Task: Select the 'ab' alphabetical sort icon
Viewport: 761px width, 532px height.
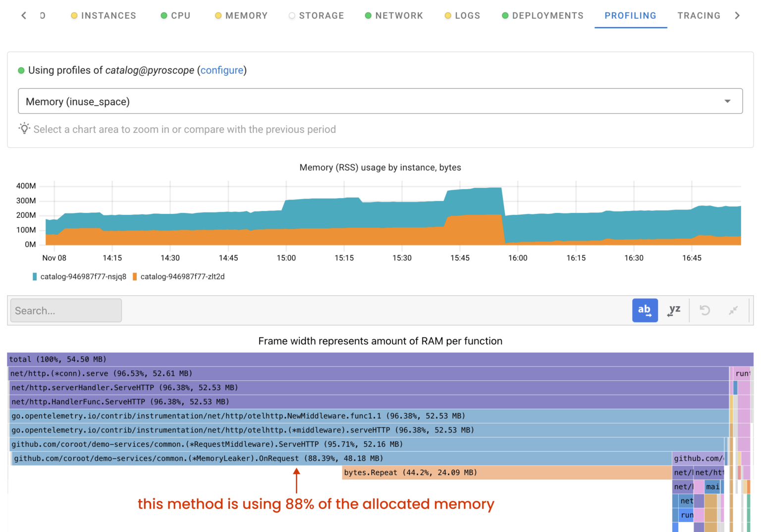Action: click(645, 310)
